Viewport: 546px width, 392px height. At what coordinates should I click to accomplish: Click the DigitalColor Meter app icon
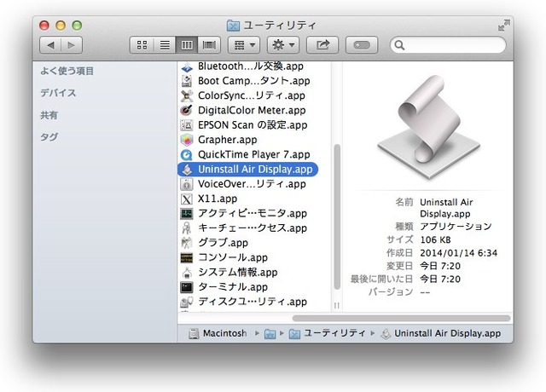click(187, 110)
